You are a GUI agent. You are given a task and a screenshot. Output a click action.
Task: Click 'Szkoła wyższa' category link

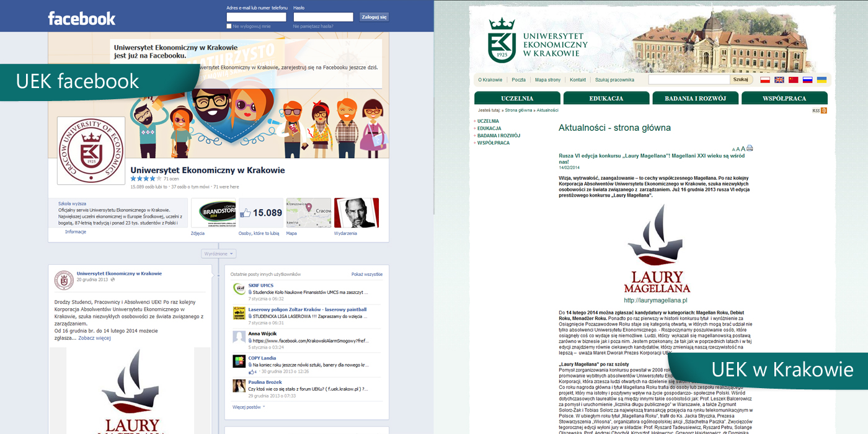pyautogui.click(x=72, y=203)
